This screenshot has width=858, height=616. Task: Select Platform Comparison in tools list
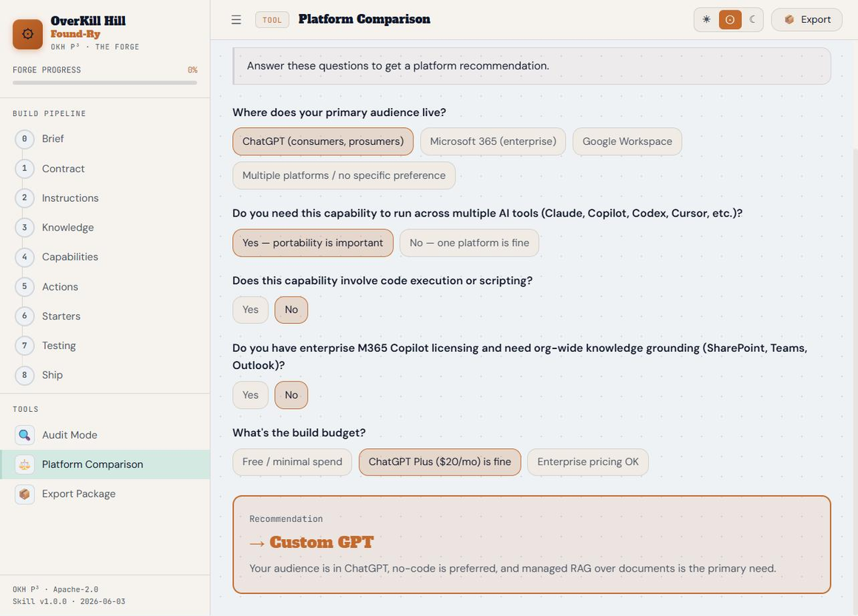(104, 464)
